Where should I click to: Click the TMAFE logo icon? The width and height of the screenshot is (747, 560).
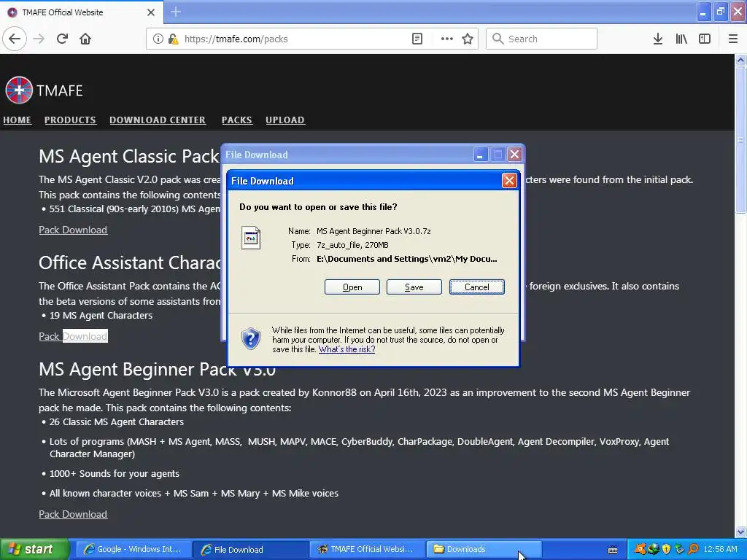[x=19, y=90]
